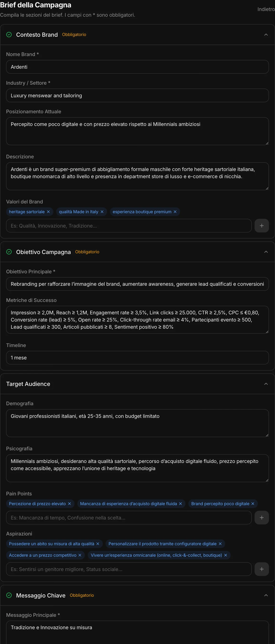Click the Posizionamento Attuale textarea
This screenshot has height=644, width=275.
pyautogui.click(x=137, y=131)
